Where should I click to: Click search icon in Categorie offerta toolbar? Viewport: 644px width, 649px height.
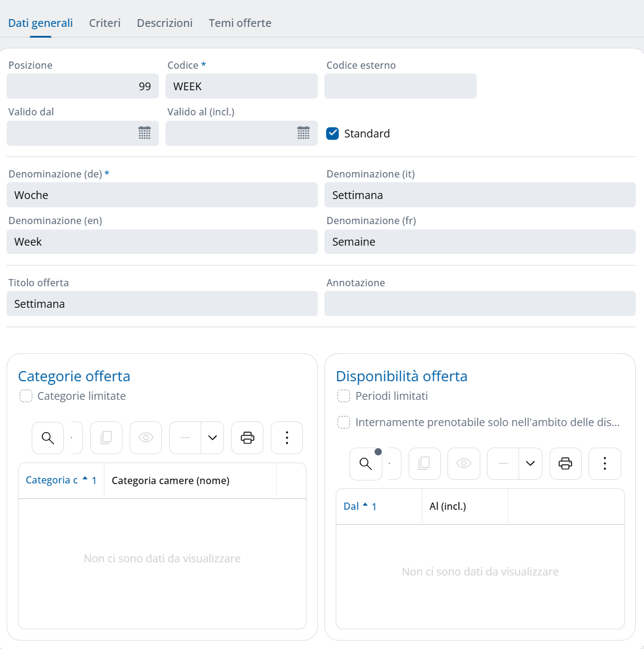pyautogui.click(x=48, y=437)
